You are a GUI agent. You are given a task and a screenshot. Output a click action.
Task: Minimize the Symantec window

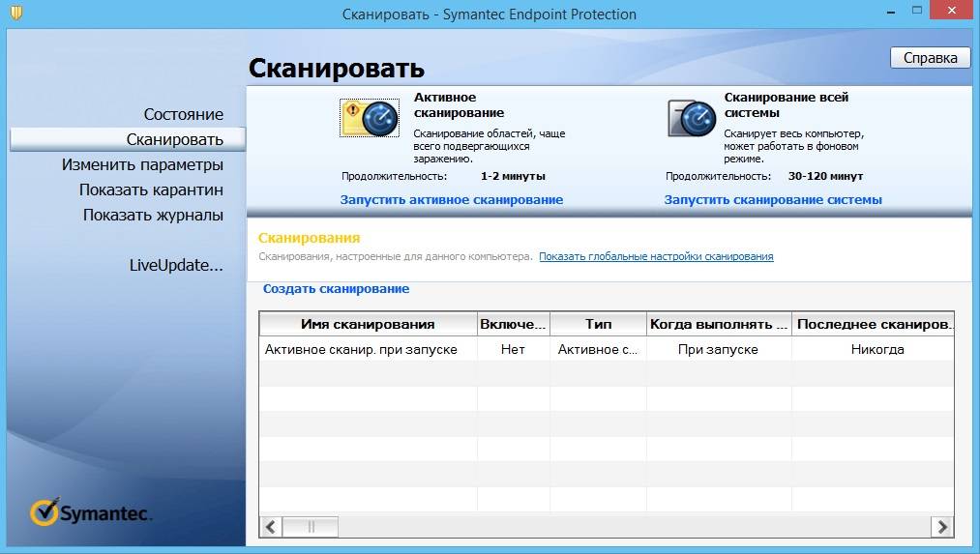(x=891, y=12)
